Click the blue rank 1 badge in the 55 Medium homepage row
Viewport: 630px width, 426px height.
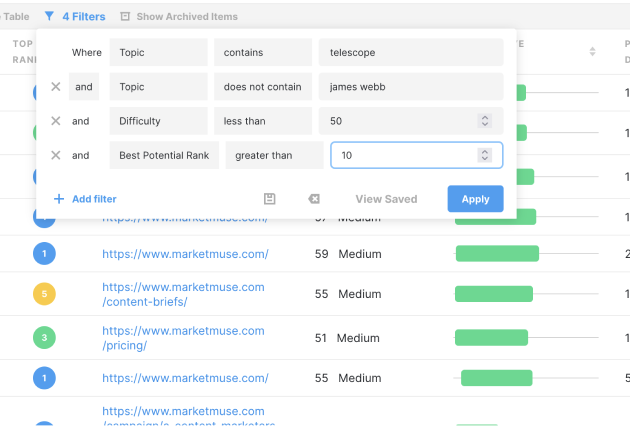(44, 378)
